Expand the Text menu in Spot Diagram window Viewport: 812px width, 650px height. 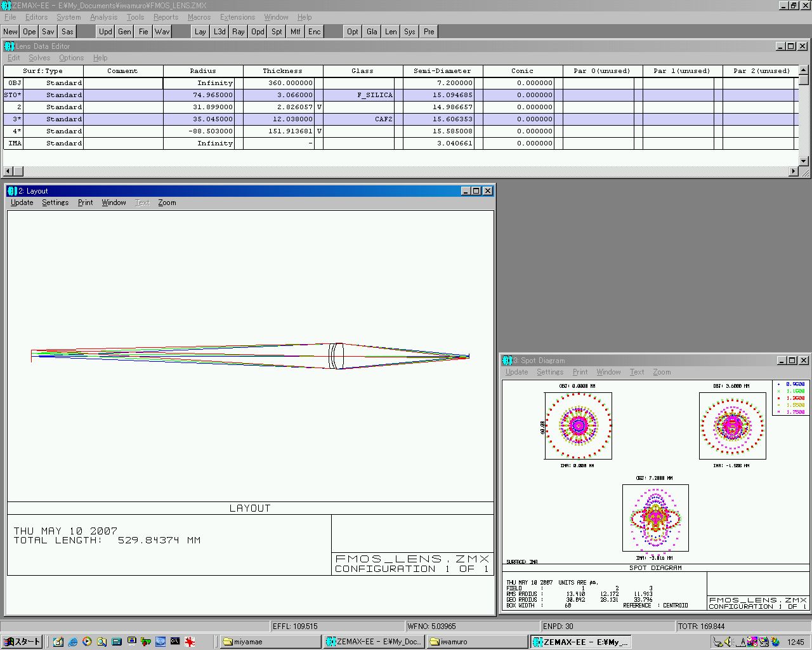pos(636,372)
